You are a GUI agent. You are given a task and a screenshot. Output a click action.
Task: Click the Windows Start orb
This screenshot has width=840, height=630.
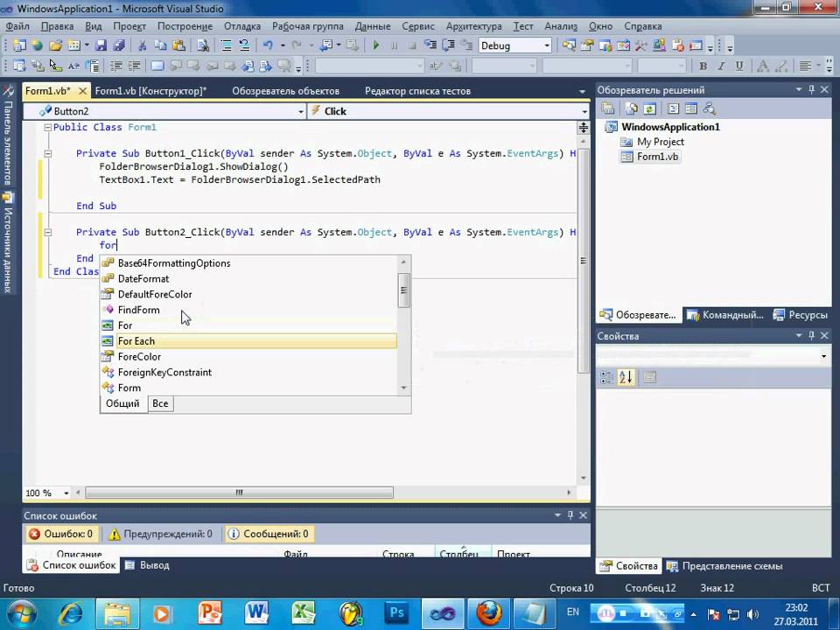[x=22, y=614]
